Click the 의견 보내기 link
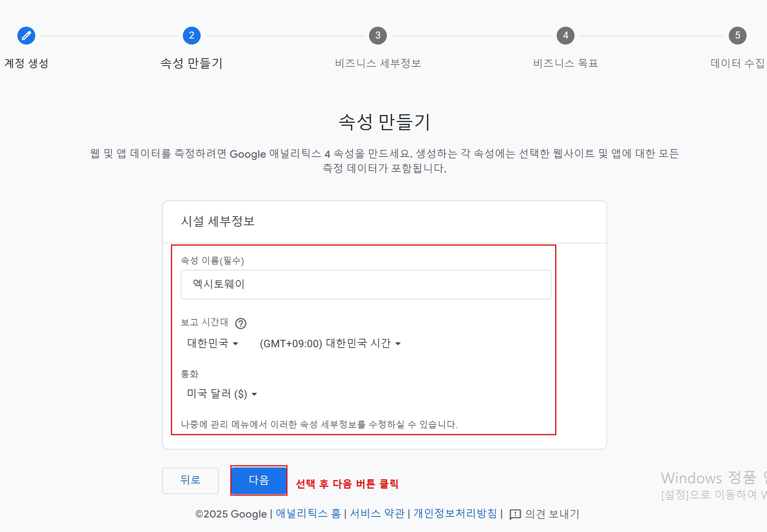Image resolution: width=767 pixels, height=532 pixels. 551,514
